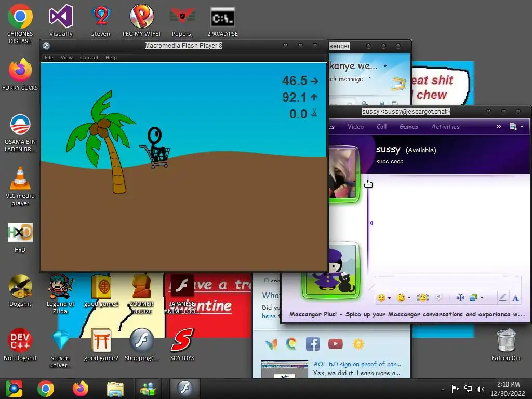The image size is (532, 399).
Task: Click your own witch display picture
Action: (x=331, y=270)
